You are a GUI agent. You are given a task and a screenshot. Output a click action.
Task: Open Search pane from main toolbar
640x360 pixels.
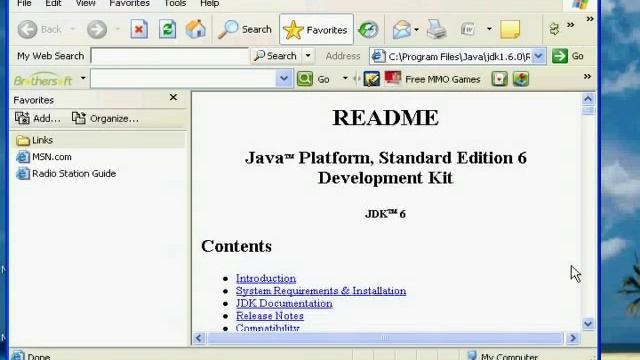tap(245, 29)
